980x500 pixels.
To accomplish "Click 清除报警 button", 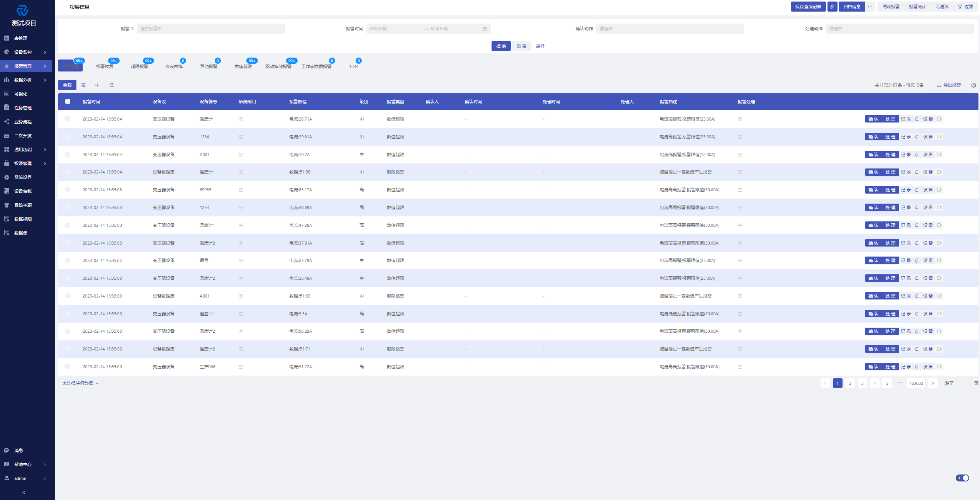I will pos(891,7).
